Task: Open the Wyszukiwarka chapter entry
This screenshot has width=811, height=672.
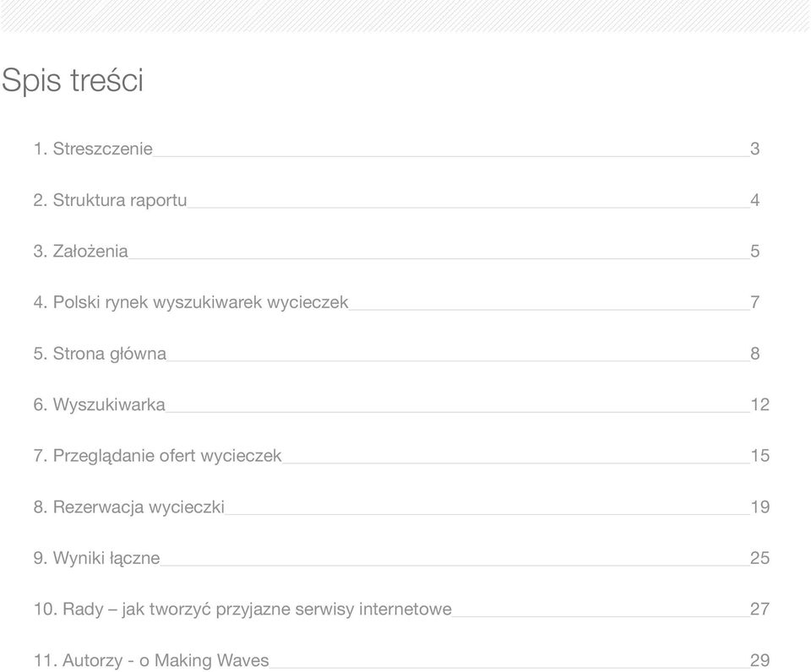Action: pos(100,404)
